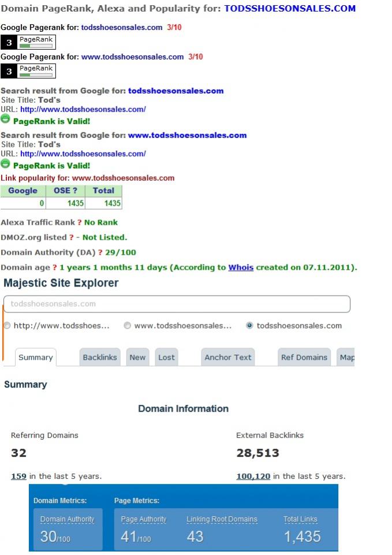Viewport: 392px width, 555px height.
Task: Switch to the Summary tab
Action: pos(35,357)
